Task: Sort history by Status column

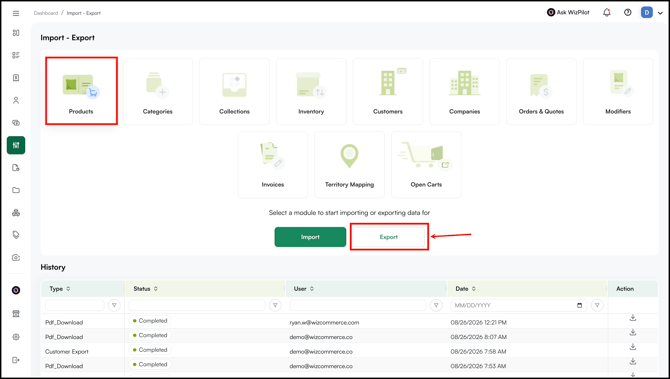Action: 156,289
